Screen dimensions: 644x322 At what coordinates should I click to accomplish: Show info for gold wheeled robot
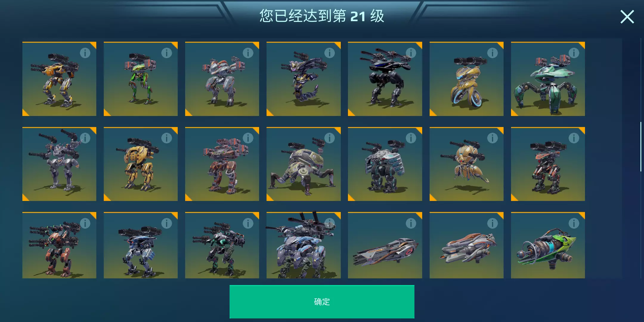492,53
